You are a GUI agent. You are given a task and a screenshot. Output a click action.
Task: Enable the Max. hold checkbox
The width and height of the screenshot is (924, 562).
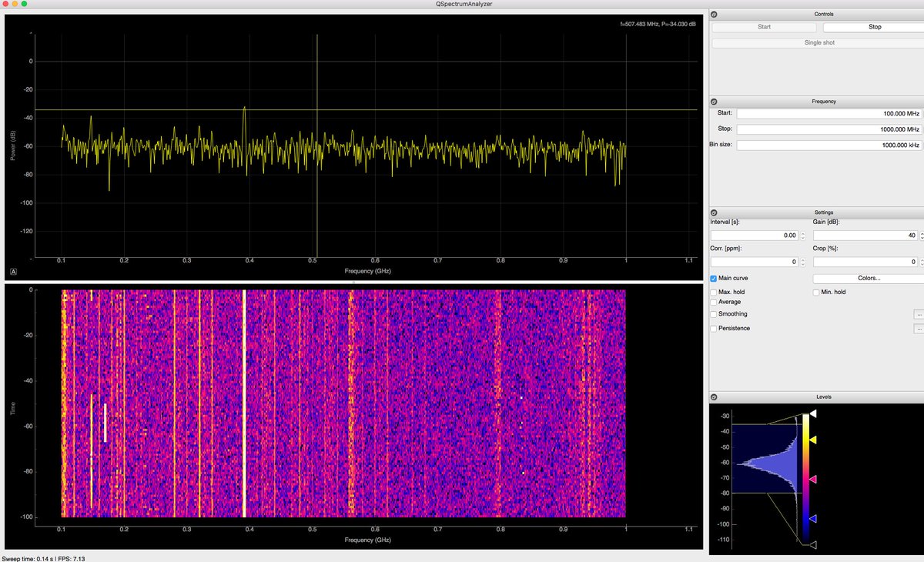click(714, 293)
